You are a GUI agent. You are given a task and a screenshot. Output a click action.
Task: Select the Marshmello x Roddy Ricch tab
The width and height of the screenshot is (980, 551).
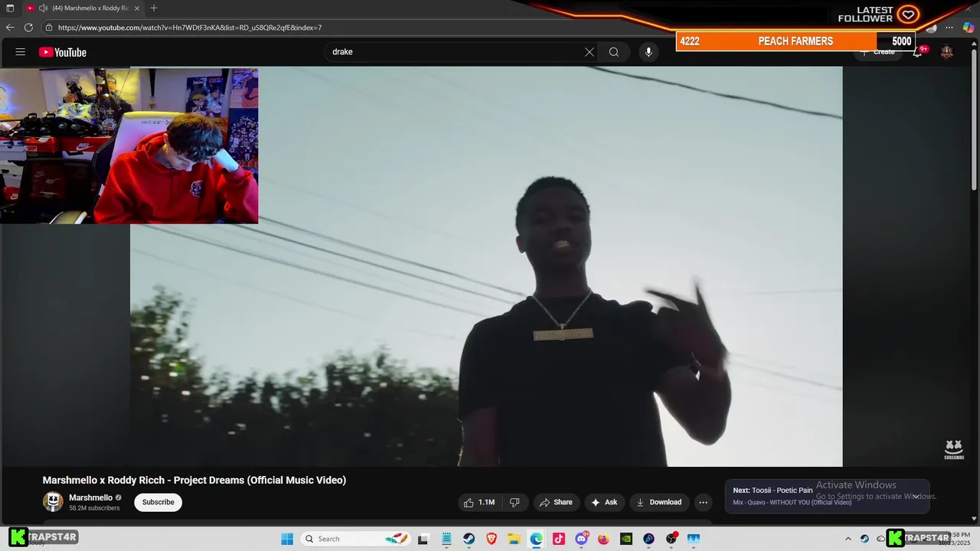(84, 8)
